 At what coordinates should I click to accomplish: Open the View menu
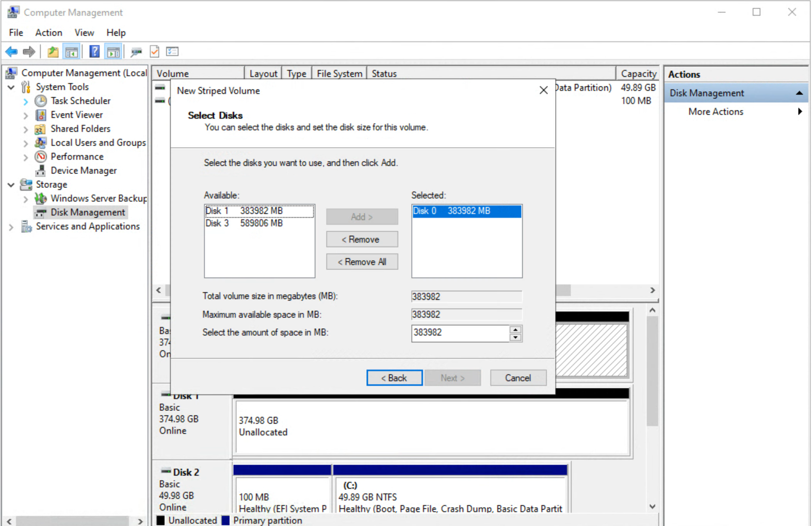pos(84,33)
